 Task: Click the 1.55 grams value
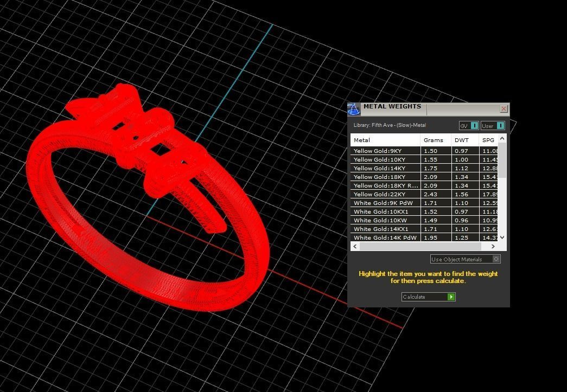[x=430, y=160]
